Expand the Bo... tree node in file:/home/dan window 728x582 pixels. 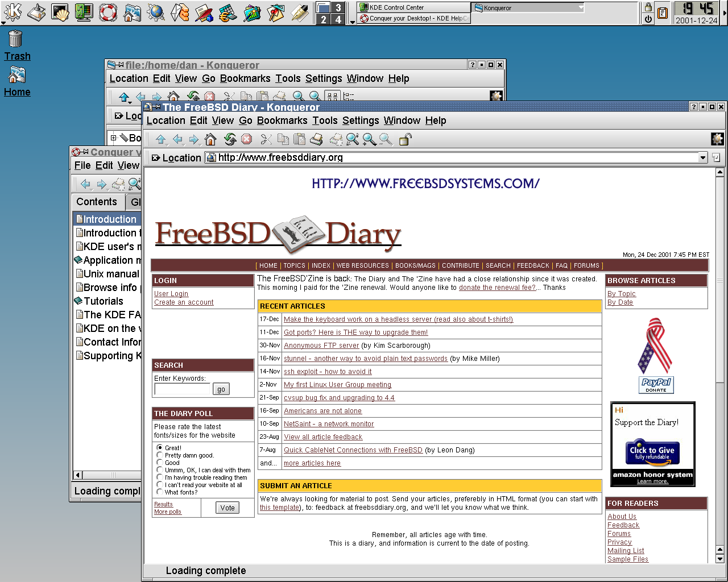coord(114,138)
